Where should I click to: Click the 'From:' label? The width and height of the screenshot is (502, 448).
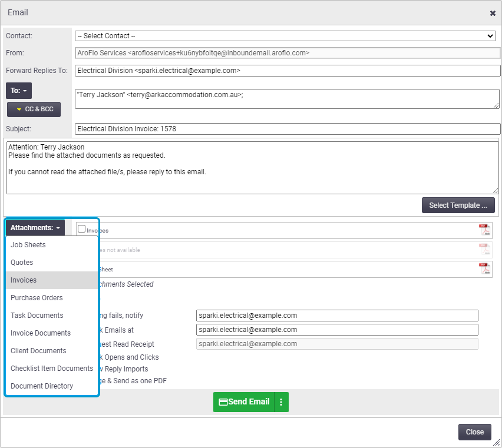coord(15,53)
